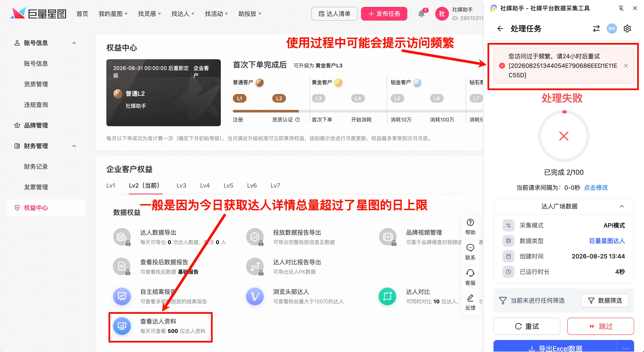Open the notification bell
This screenshot has height=352, width=644.
coord(421,14)
